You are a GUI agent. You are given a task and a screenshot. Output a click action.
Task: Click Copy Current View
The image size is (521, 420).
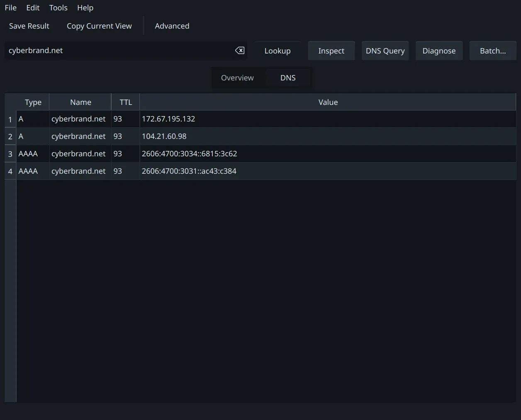(99, 26)
